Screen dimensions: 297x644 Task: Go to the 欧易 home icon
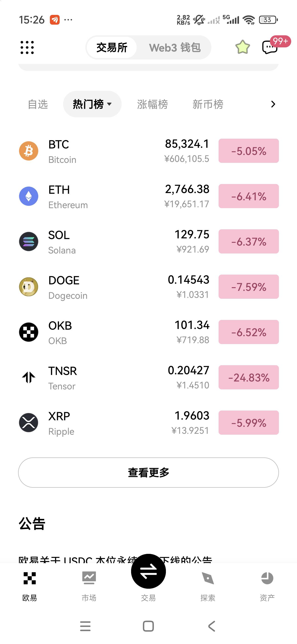click(29, 578)
